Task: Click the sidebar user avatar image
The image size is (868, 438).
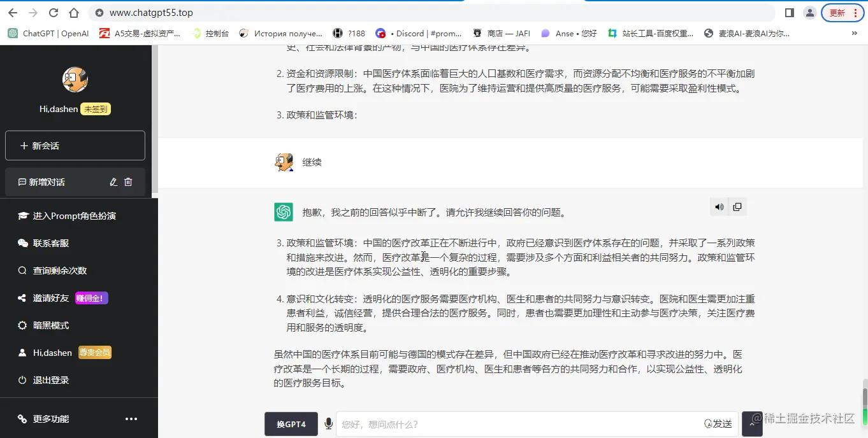Action: pyautogui.click(x=75, y=80)
